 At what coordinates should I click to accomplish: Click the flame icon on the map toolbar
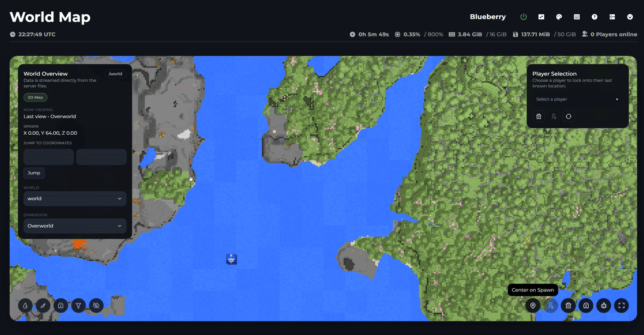[25, 306]
